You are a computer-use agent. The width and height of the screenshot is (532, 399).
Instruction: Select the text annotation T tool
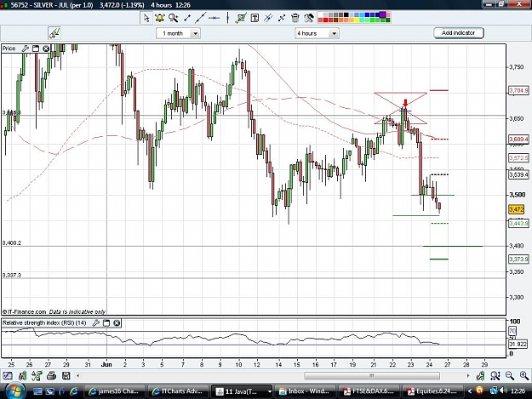[x=255, y=18]
